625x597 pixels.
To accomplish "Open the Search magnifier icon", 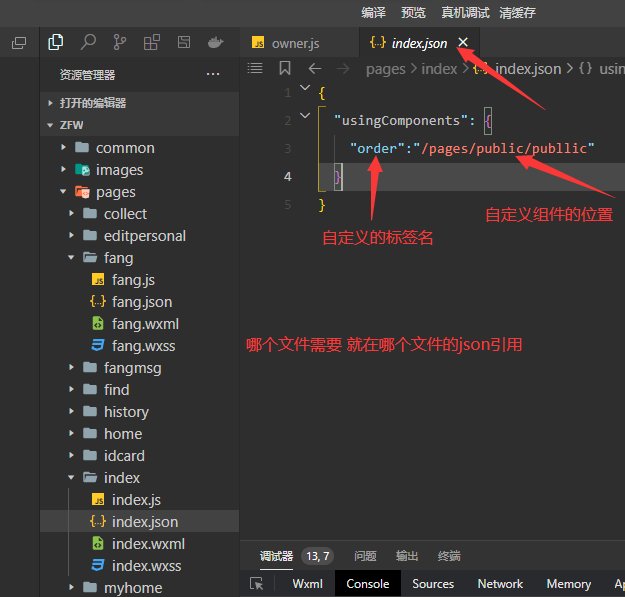I will coord(88,42).
